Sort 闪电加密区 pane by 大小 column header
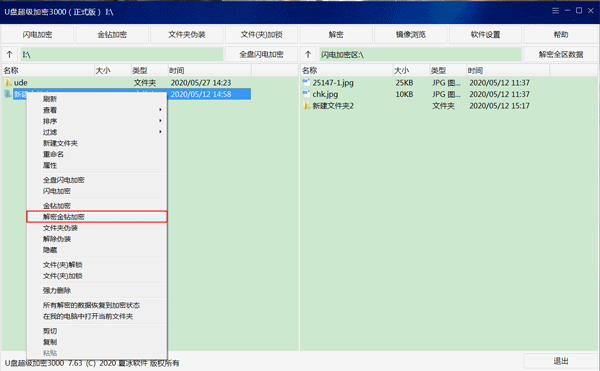Image resolution: width=600 pixels, height=371 pixels. tap(411, 70)
